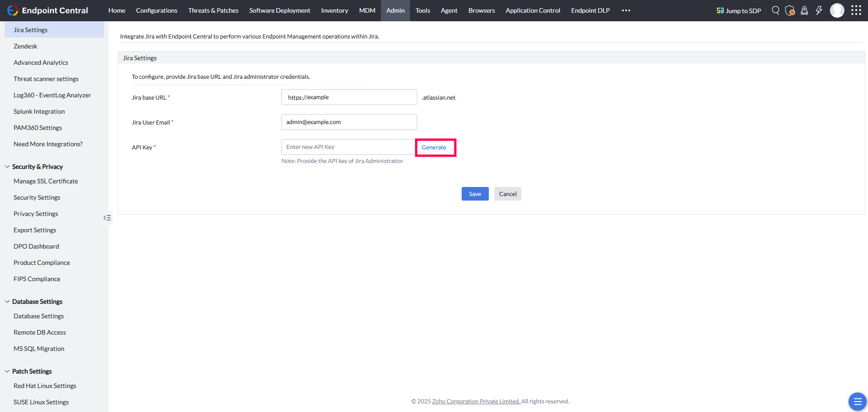Open the Endpoint DLP tab
The width and height of the screenshot is (868, 412).
pyautogui.click(x=590, y=10)
